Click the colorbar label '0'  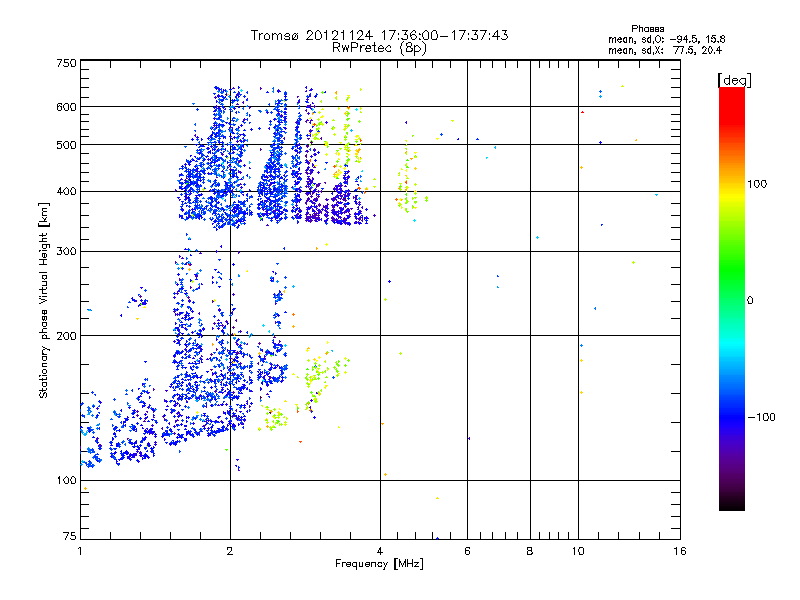(x=750, y=301)
